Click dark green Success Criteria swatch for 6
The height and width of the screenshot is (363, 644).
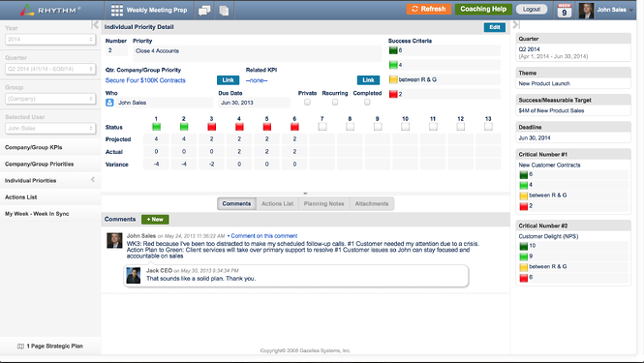(393, 50)
